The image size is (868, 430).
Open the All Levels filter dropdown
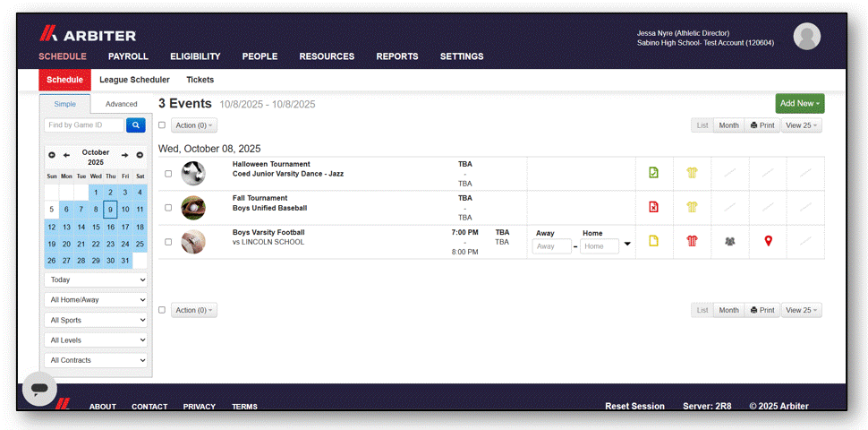coord(96,340)
